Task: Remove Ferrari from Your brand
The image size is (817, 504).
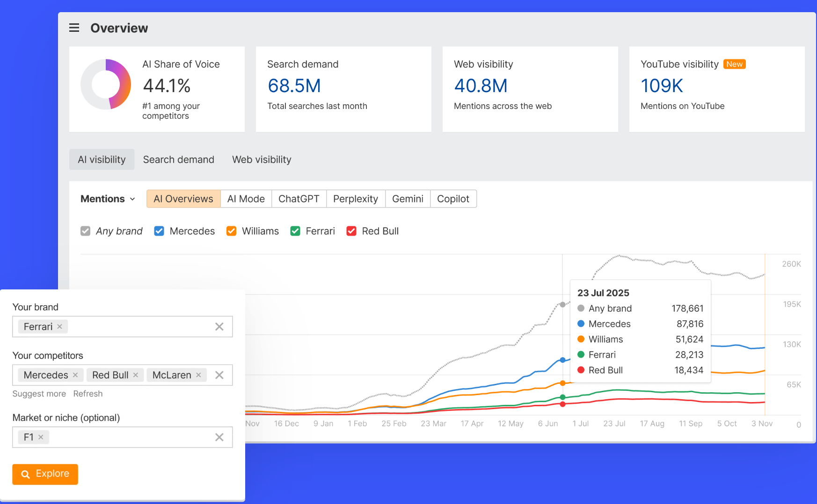Action: (x=59, y=326)
